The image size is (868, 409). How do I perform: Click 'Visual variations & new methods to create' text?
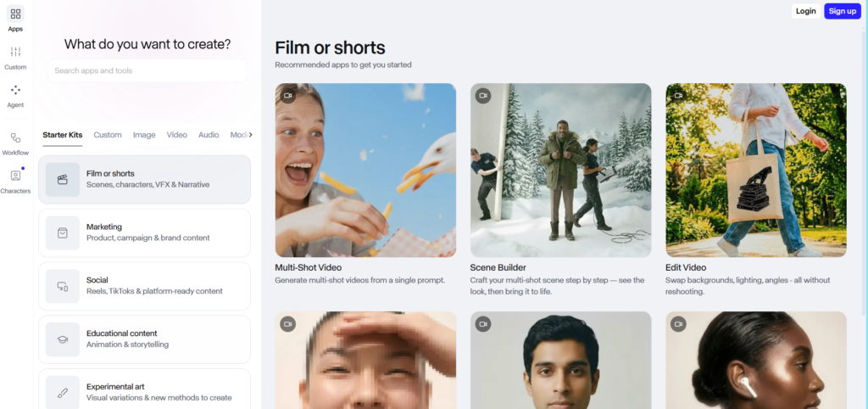[x=159, y=397]
